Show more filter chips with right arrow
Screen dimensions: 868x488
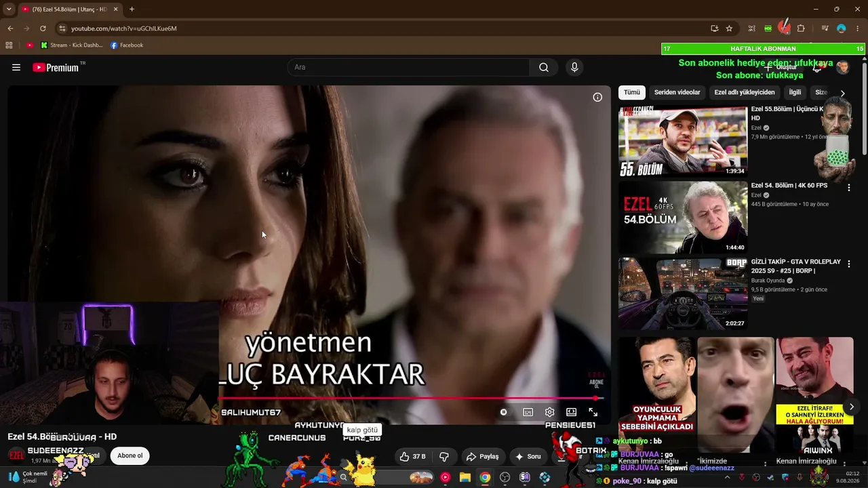pyautogui.click(x=843, y=93)
